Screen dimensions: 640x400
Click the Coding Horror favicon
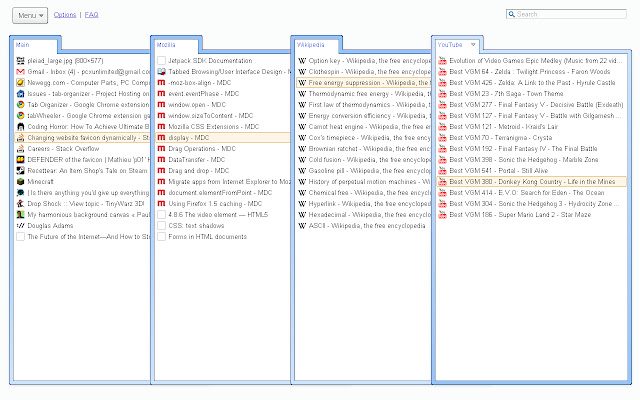click(20, 127)
